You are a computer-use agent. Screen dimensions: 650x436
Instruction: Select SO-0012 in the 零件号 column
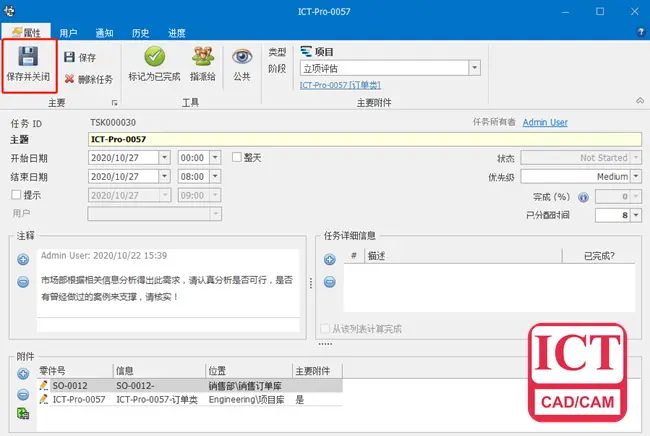(x=70, y=385)
